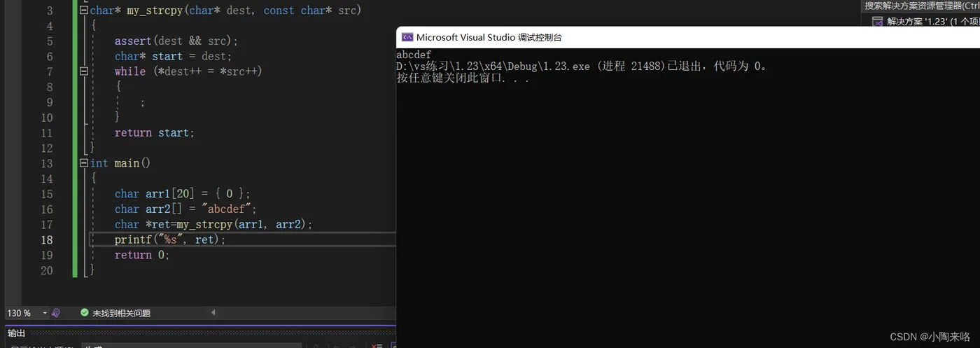Click the my_strcpy function signature
Image resolution: width=980 pixels, height=348 pixels.
[226, 11]
